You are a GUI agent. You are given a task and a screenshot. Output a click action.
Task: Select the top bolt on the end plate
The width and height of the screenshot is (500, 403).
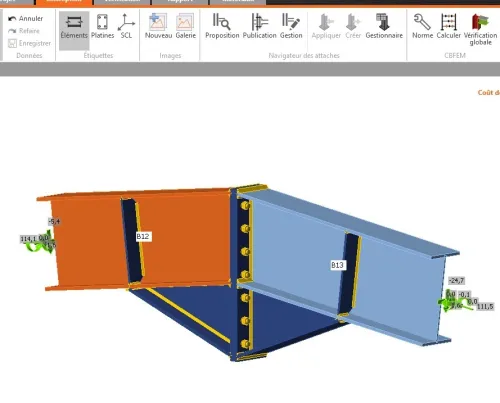coord(245,206)
